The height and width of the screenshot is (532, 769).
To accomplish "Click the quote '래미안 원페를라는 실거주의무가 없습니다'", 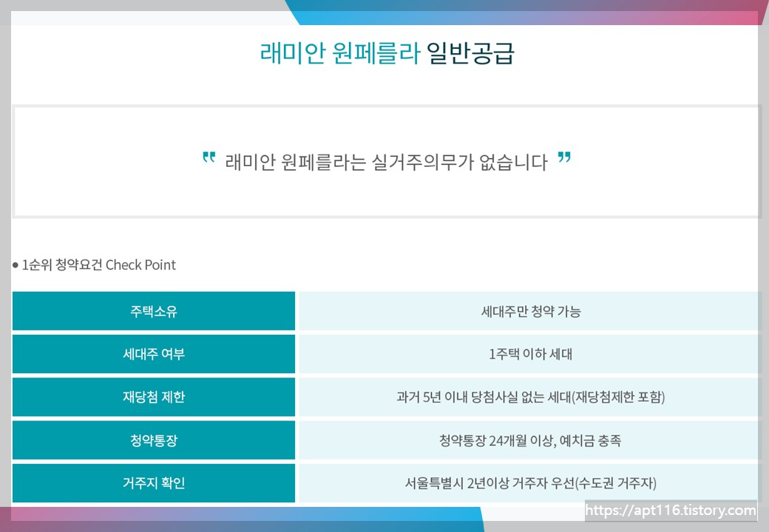I will pos(387,162).
